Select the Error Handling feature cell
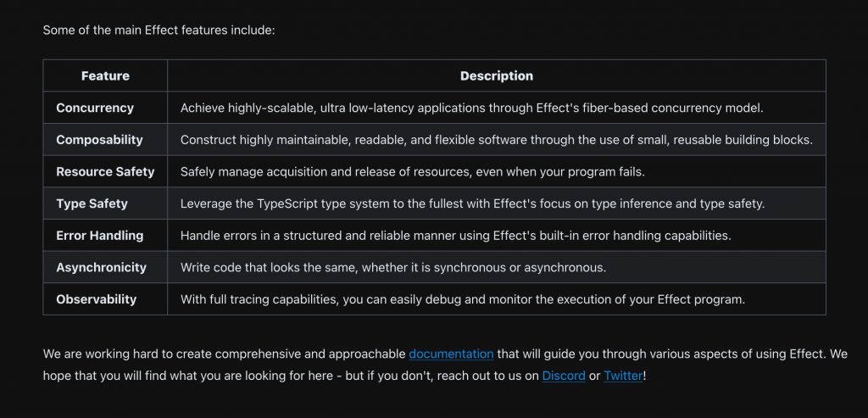Viewport: 868px width, 418px height. coord(99,235)
